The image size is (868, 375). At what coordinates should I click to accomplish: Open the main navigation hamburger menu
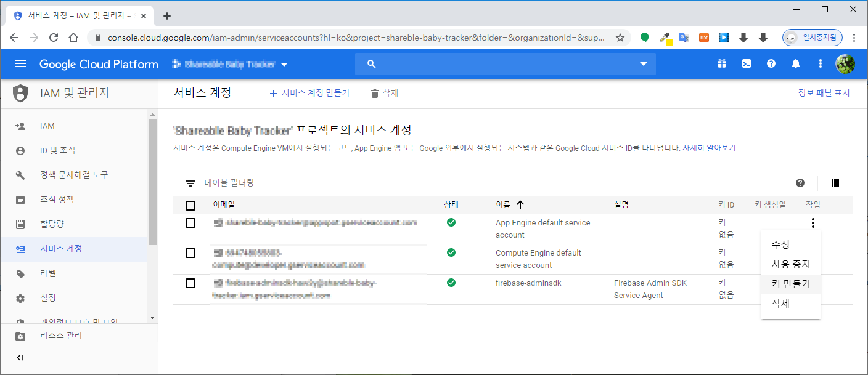[x=20, y=64]
